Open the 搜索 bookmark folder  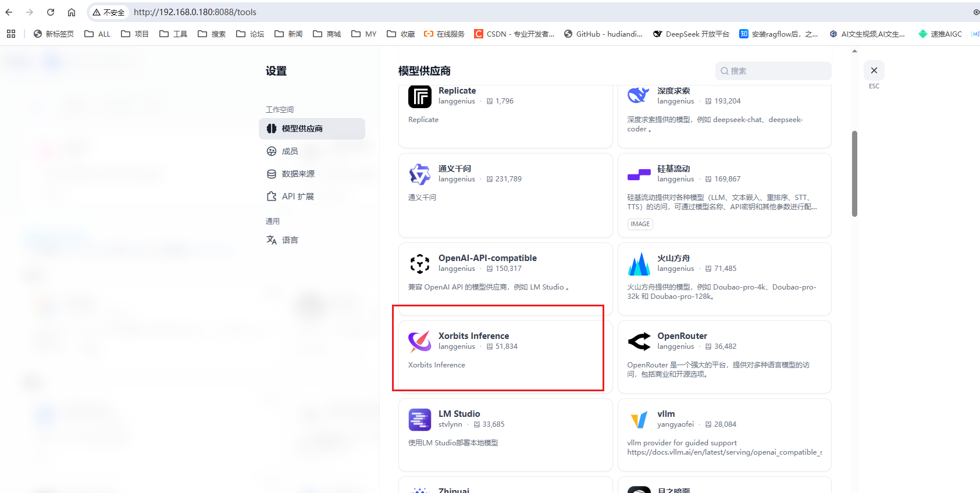pos(212,34)
